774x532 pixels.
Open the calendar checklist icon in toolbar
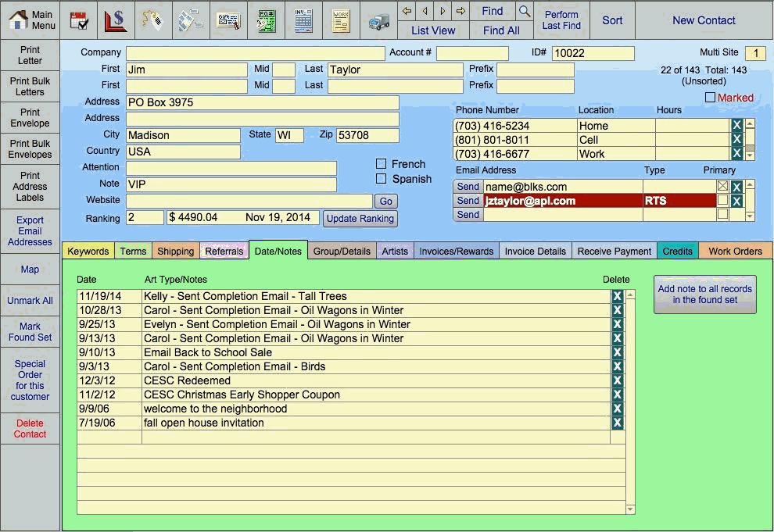coord(79,20)
